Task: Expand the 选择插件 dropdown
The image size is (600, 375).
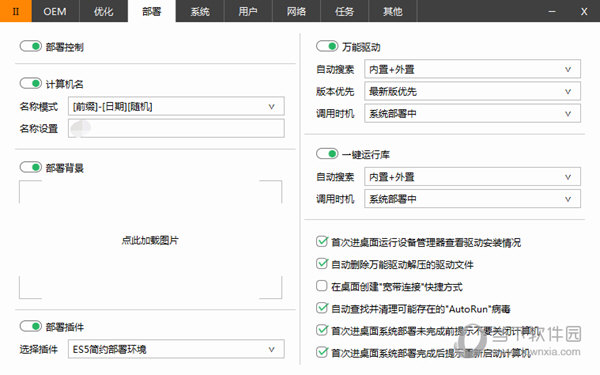Action: (x=176, y=349)
